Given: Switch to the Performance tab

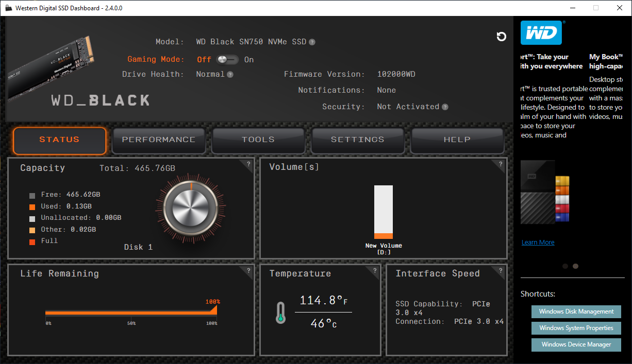Looking at the screenshot, I should [159, 140].
